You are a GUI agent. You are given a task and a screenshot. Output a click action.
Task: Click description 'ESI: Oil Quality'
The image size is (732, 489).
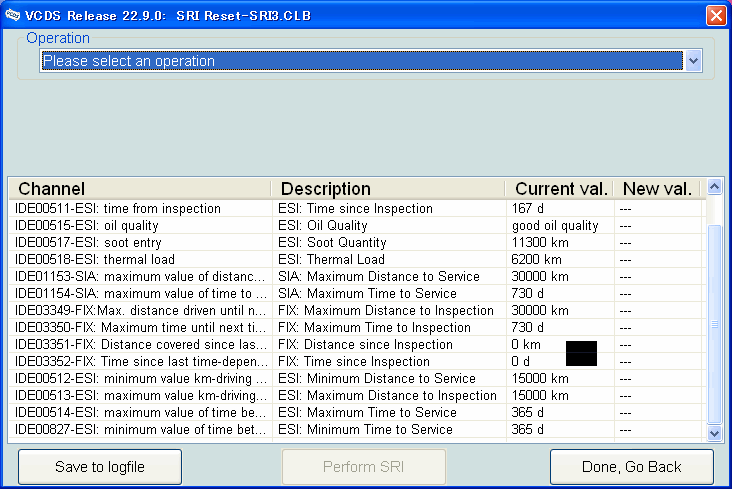(x=323, y=226)
